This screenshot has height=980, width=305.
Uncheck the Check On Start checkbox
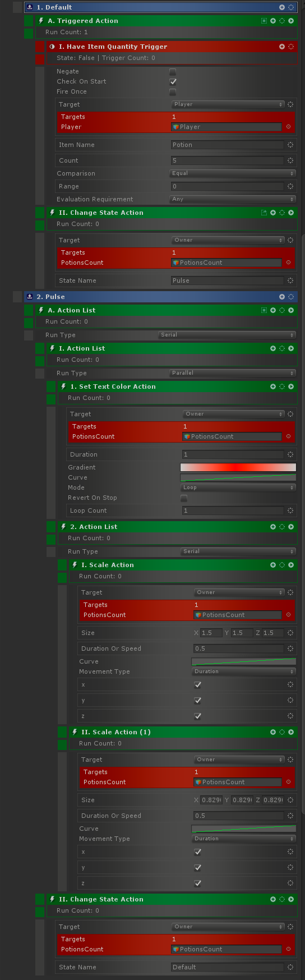coord(173,82)
